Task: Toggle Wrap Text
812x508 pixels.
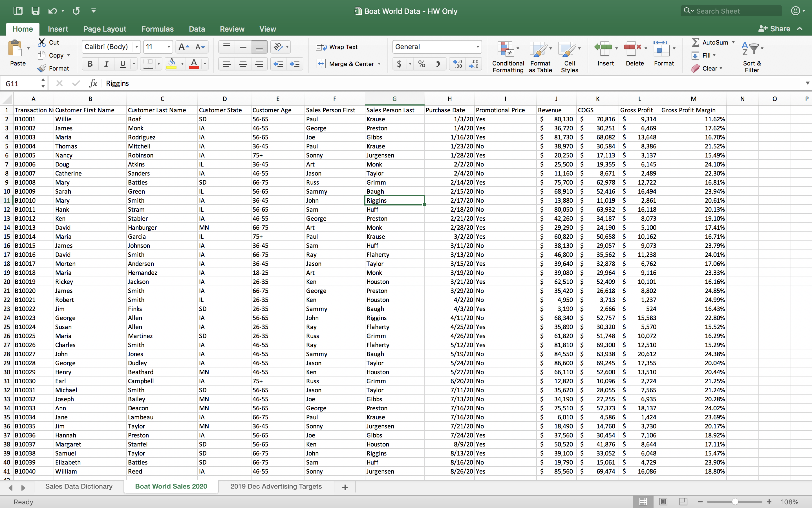Action: pyautogui.click(x=337, y=47)
